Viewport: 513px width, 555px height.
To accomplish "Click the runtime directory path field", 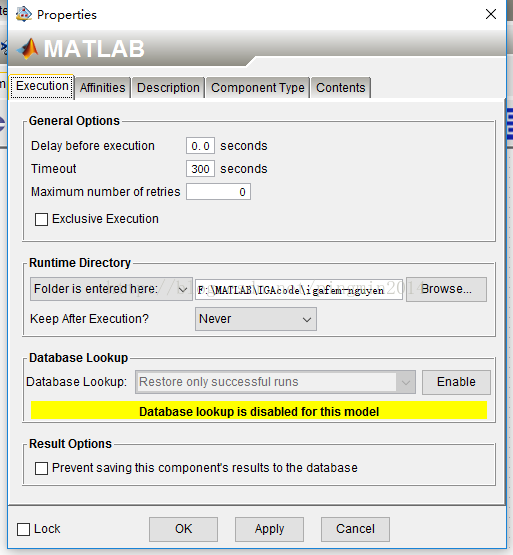I will point(298,290).
